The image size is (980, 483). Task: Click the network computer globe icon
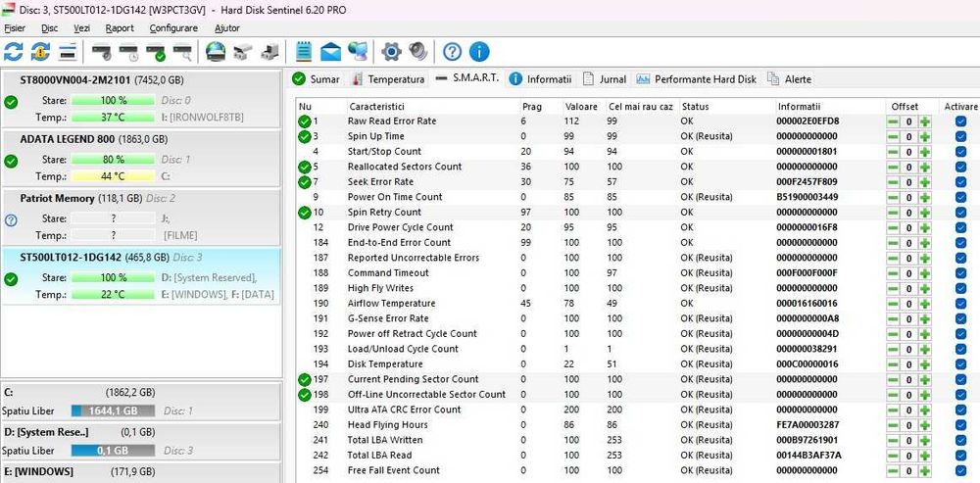click(358, 52)
